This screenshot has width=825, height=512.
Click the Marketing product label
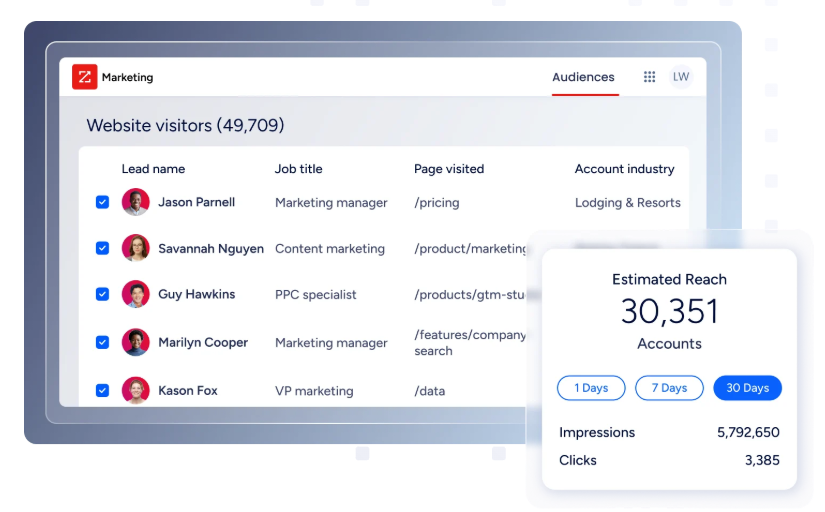(x=127, y=77)
